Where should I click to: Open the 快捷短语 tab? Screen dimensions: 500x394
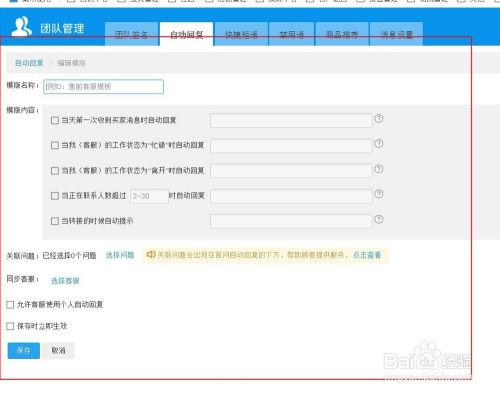241,34
